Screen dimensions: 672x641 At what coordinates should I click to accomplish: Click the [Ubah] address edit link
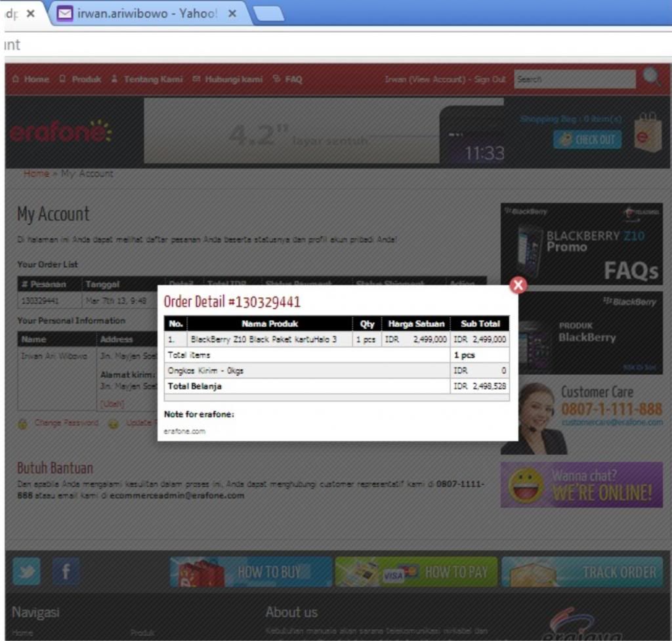point(112,404)
